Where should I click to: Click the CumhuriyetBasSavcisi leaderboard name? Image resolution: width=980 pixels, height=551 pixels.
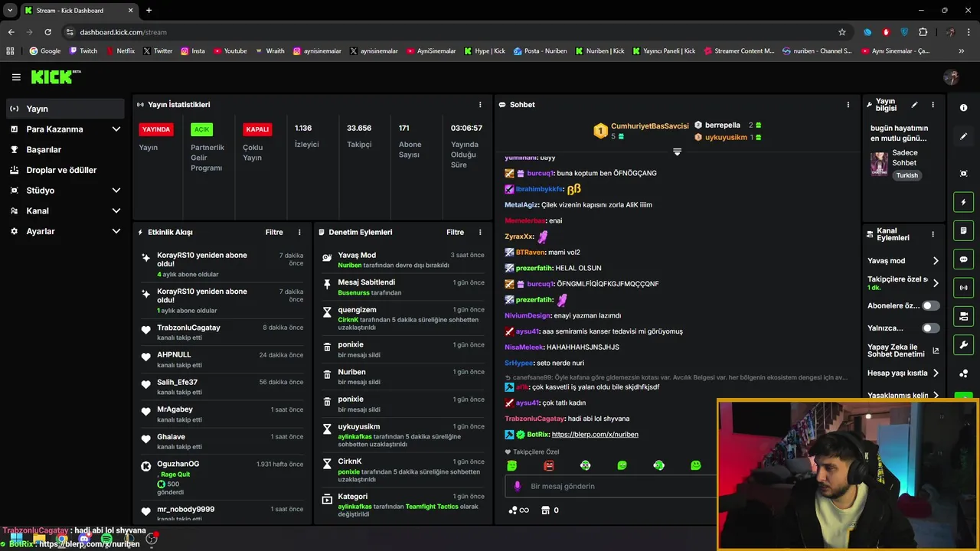[x=650, y=126]
